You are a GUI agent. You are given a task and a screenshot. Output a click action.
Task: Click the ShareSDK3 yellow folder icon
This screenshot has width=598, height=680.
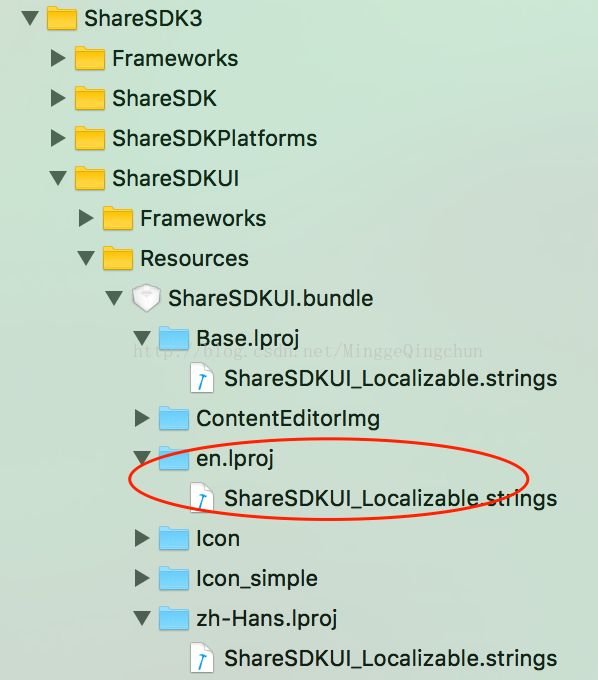tap(62, 18)
